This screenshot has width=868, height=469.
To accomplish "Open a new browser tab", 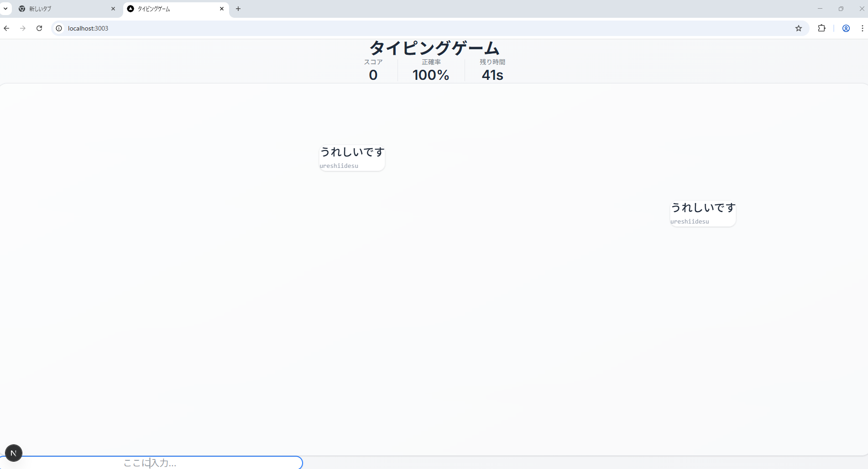I will pos(238,9).
